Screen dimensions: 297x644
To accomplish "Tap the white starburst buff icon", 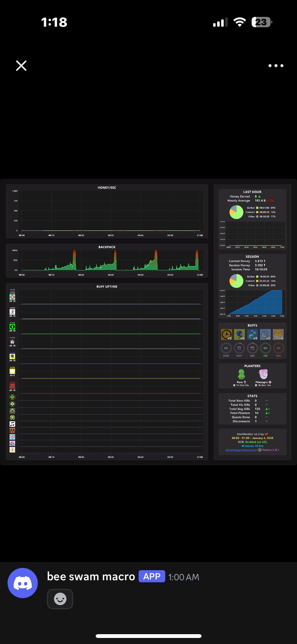I will pyautogui.click(x=12, y=342).
